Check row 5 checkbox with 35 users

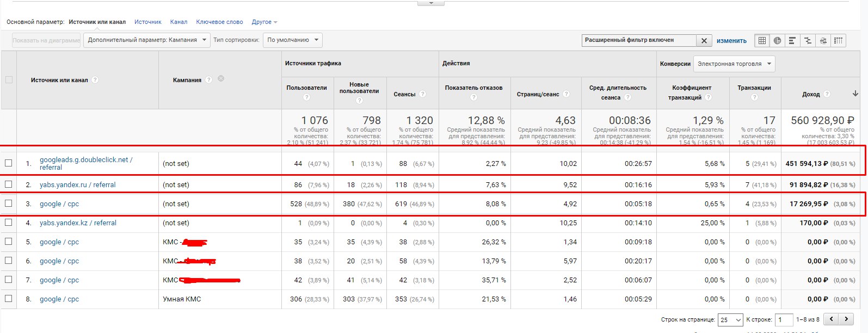9,242
